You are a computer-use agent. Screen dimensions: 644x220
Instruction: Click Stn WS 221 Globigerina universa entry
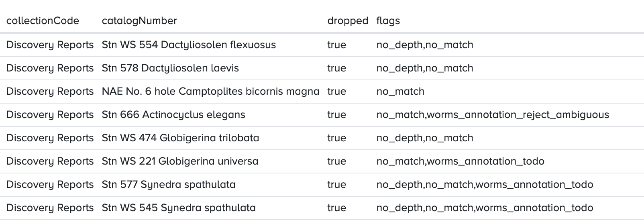(180, 161)
